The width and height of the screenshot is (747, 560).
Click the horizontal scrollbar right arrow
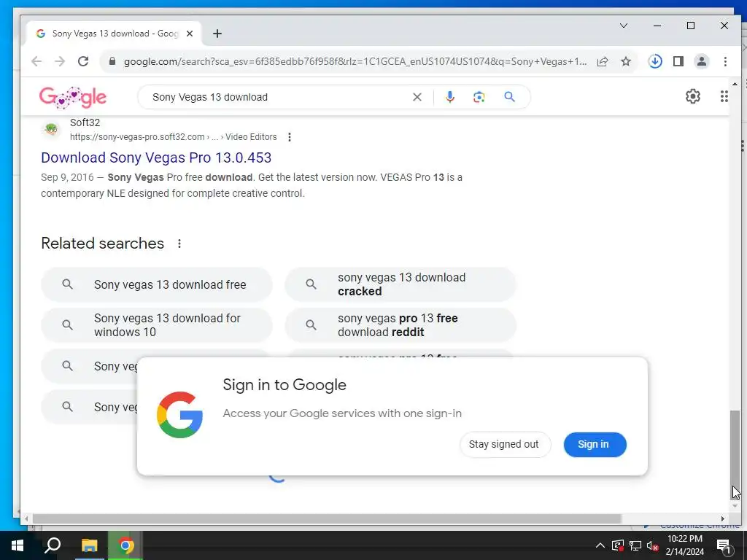(723, 518)
